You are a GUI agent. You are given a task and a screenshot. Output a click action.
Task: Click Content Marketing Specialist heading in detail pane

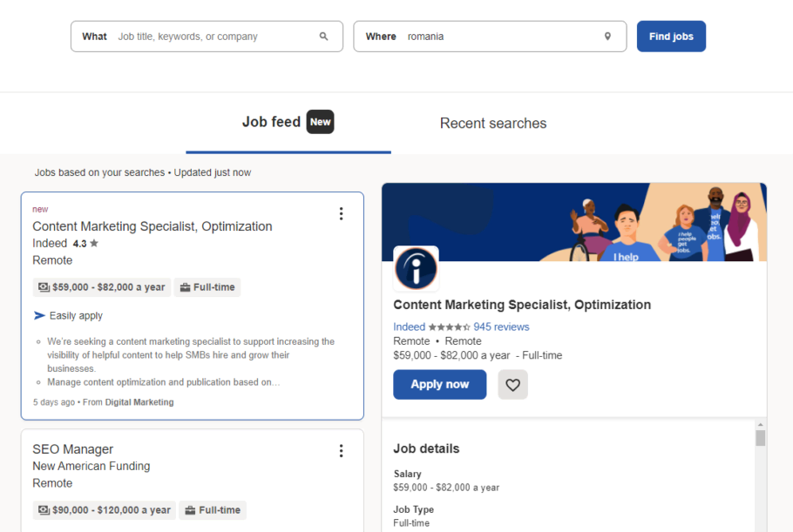click(522, 305)
